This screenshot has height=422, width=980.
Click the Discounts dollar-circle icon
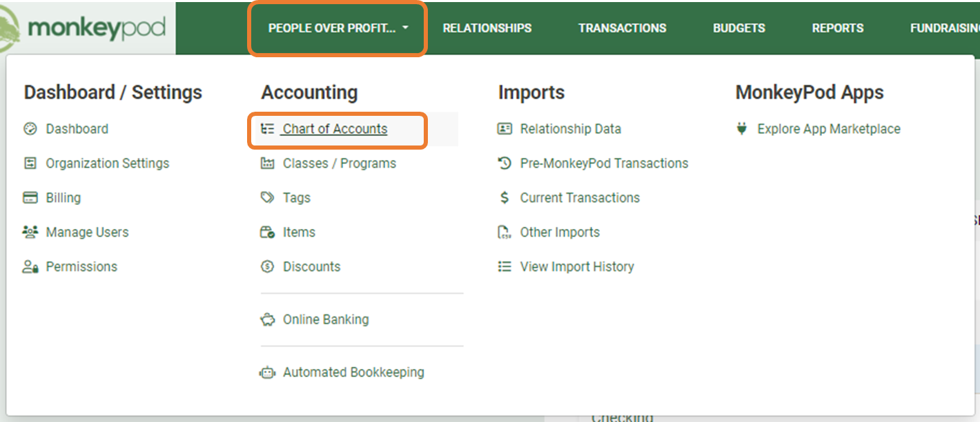point(267,267)
